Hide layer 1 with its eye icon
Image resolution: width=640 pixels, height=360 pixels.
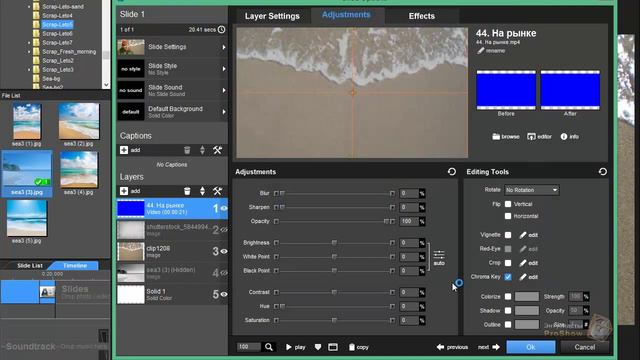(x=224, y=208)
